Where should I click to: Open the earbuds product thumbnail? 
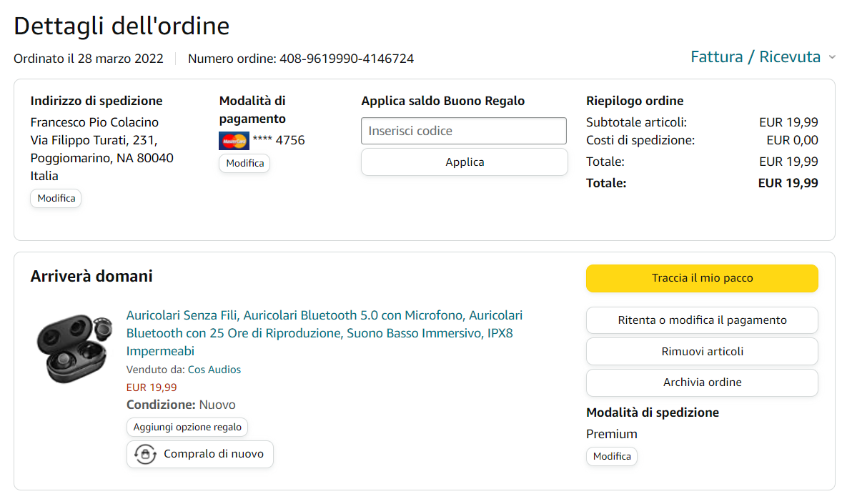(74, 347)
